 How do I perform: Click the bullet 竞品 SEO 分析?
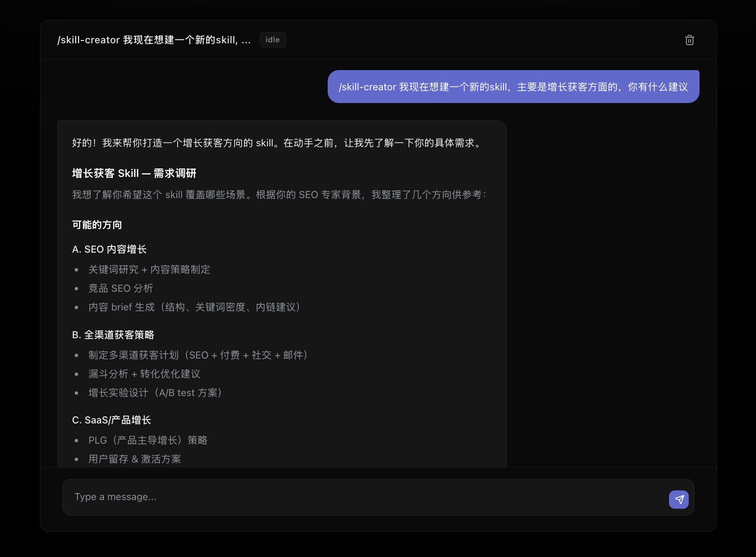[121, 288]
